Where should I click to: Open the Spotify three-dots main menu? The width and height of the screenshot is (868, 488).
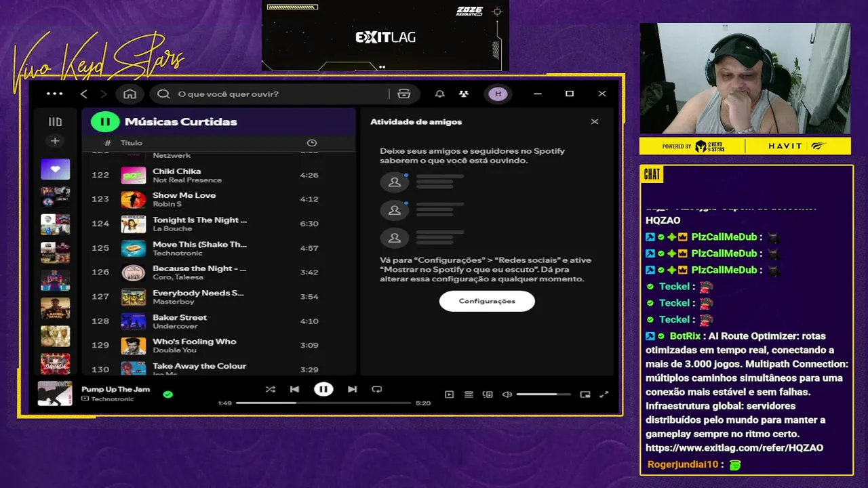(x=55, y=94)
